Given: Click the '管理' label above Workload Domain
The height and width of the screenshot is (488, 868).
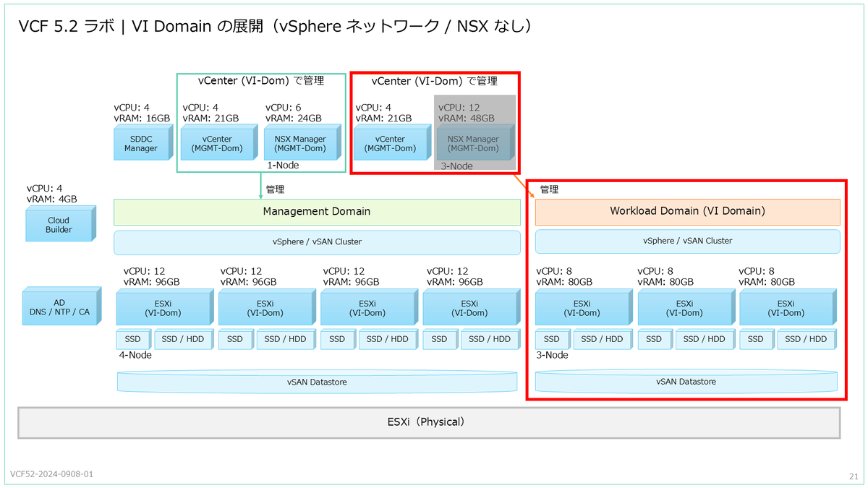Looking at the screenshot, I should tap(550, 189).
